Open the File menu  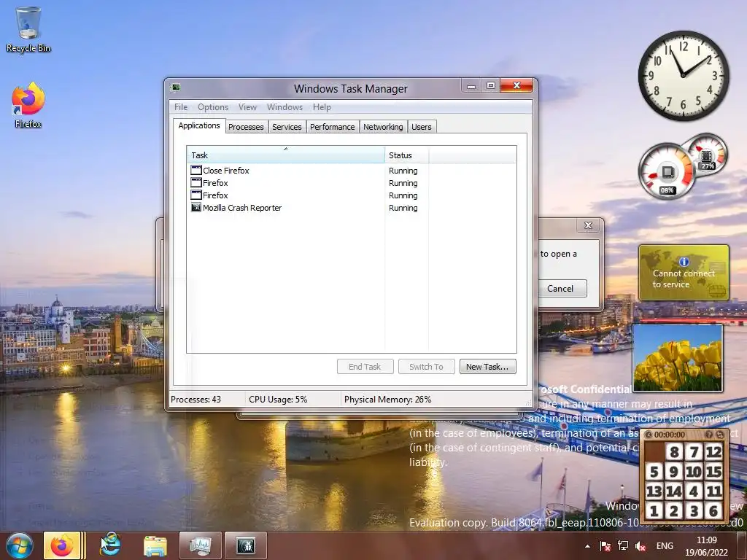181,107
